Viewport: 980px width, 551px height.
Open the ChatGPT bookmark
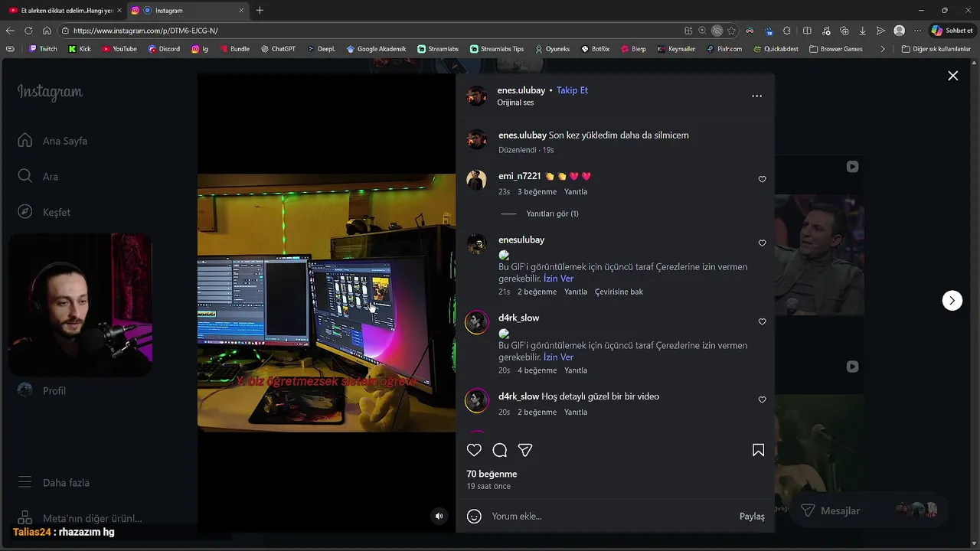(x=277, y=49)
